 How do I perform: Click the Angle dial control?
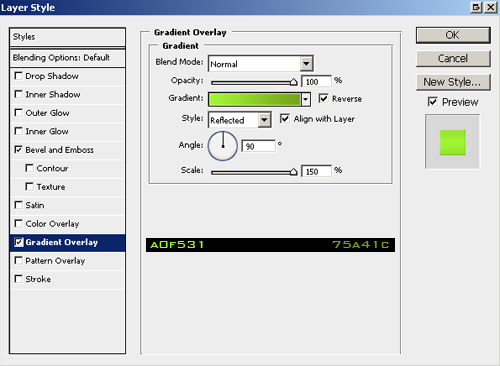(x=223, y=146)
